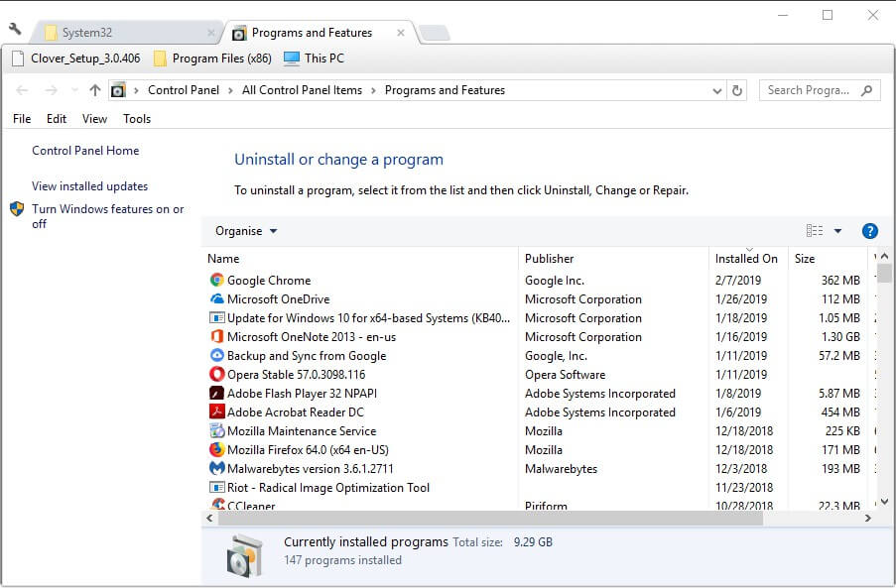896x588 pixels.
Task: Click the Mozilla Maintenance Service icon
Action: 216,430
